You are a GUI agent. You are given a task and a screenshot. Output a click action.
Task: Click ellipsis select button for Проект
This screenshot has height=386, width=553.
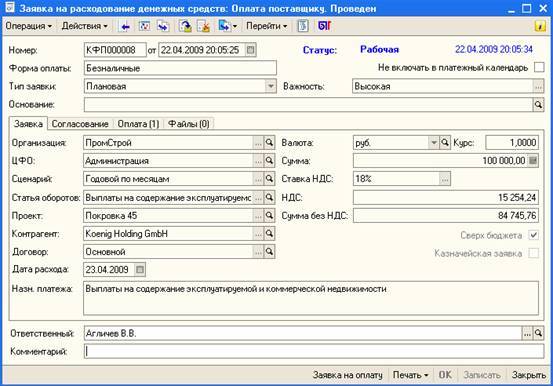259,215
